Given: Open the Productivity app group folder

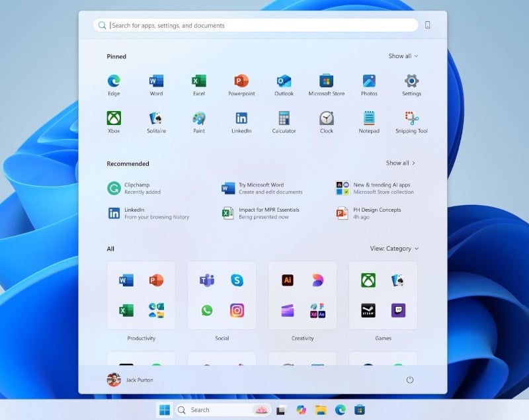Looking at the screenshot, I should pyautogui.click(x=141, y=295).
